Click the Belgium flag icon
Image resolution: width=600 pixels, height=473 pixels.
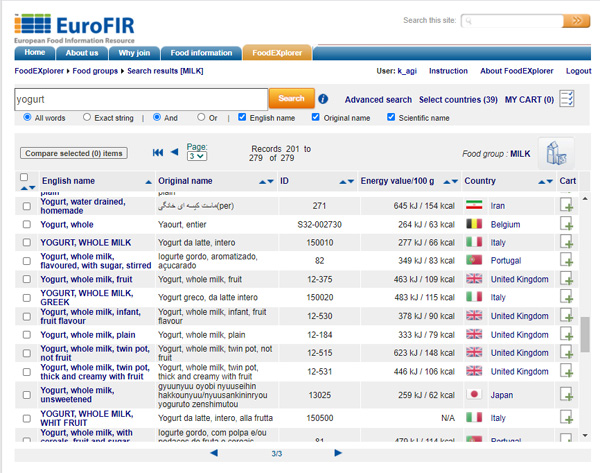pos(474,224)
